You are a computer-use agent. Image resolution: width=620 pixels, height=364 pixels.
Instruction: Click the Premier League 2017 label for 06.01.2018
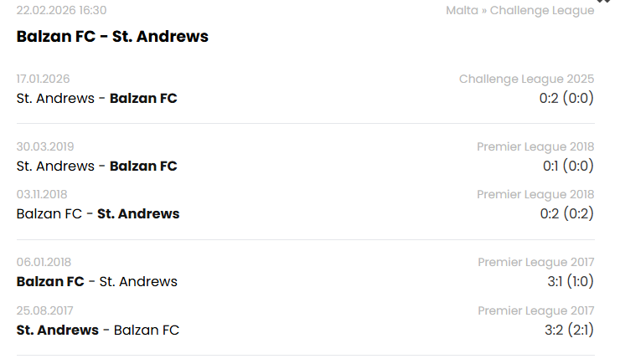pos(535,263)
